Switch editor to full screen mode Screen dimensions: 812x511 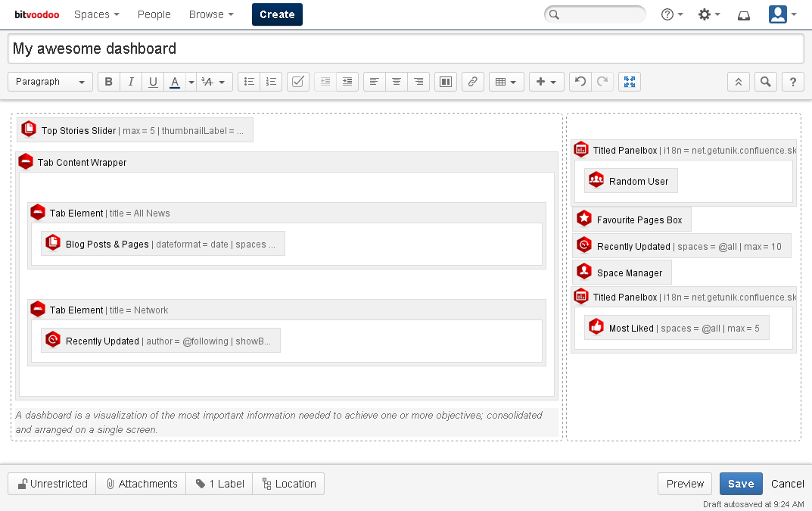pyautogui.click(x=630, y=82)
